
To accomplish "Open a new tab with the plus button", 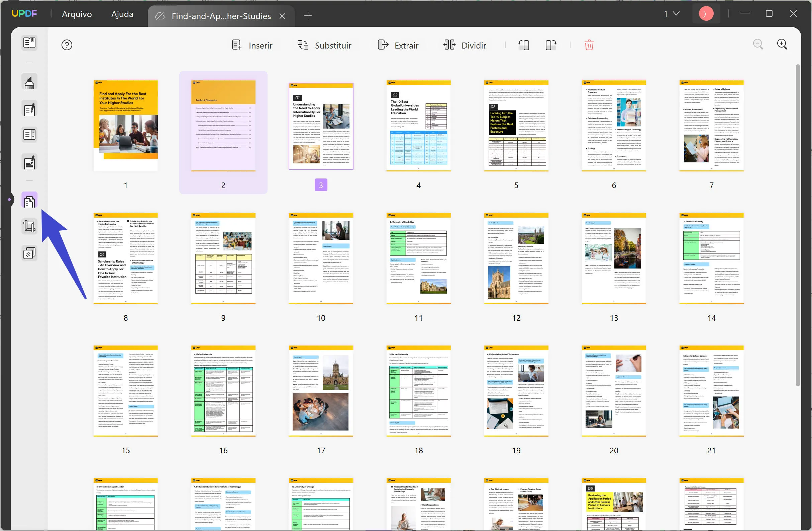I will click(x=308, y=16).
